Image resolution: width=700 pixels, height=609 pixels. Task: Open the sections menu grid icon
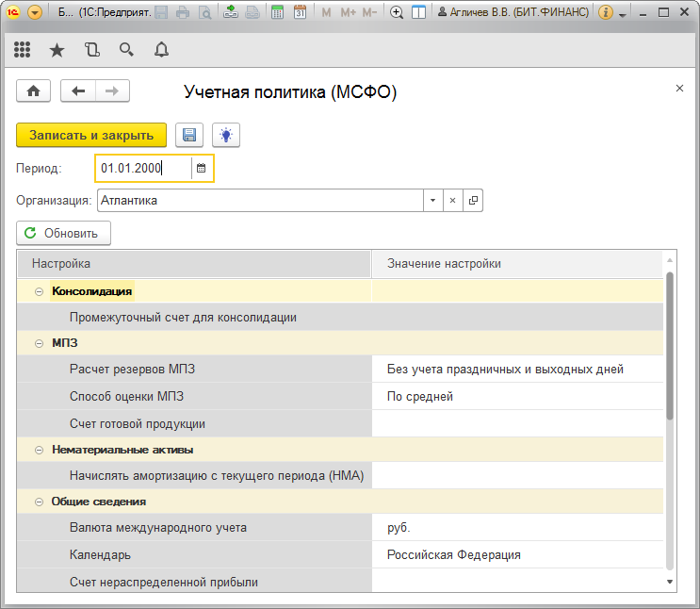coord(24,50)
